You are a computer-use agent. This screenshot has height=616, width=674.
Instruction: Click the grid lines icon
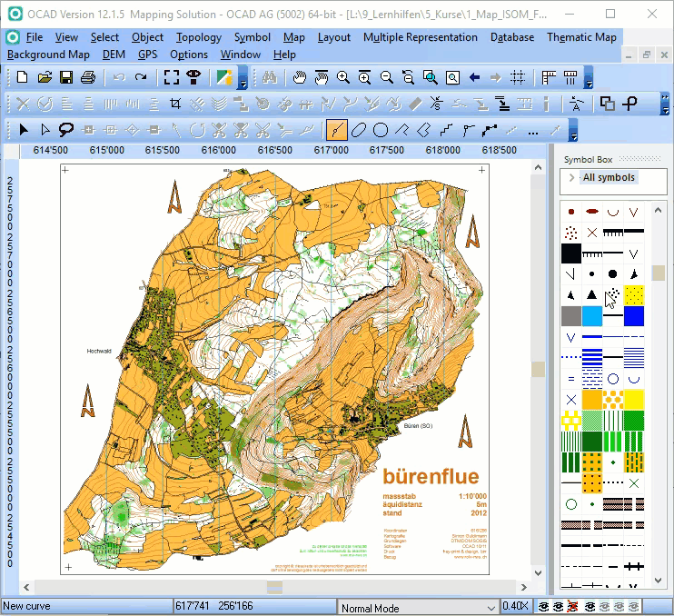[518, 77]
